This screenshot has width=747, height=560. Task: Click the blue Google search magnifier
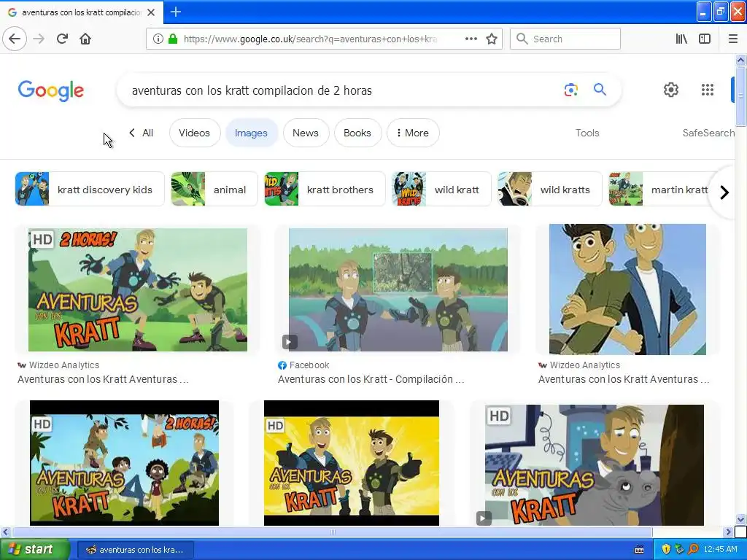pyautogui.click(x=600, y=90)
